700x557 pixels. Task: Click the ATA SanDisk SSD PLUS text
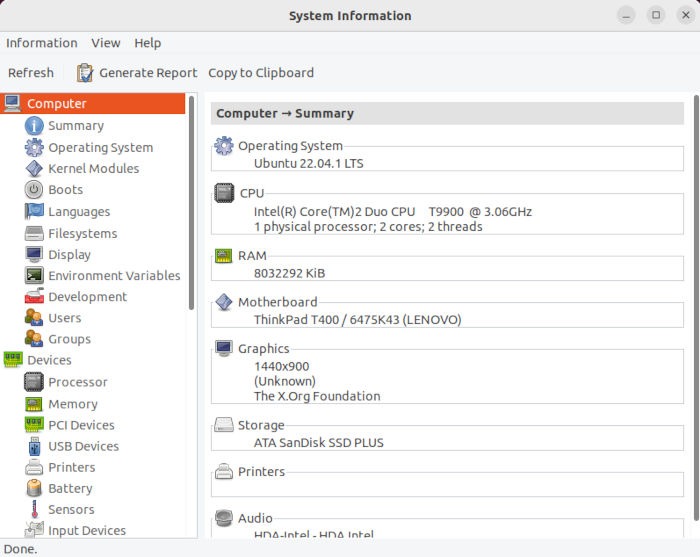319,443
